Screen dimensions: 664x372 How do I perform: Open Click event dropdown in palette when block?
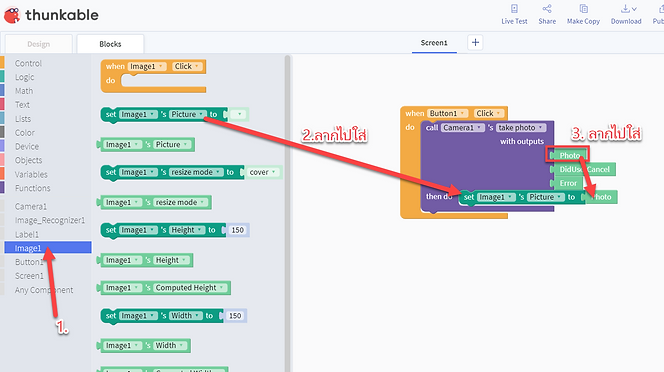point(187,66)
